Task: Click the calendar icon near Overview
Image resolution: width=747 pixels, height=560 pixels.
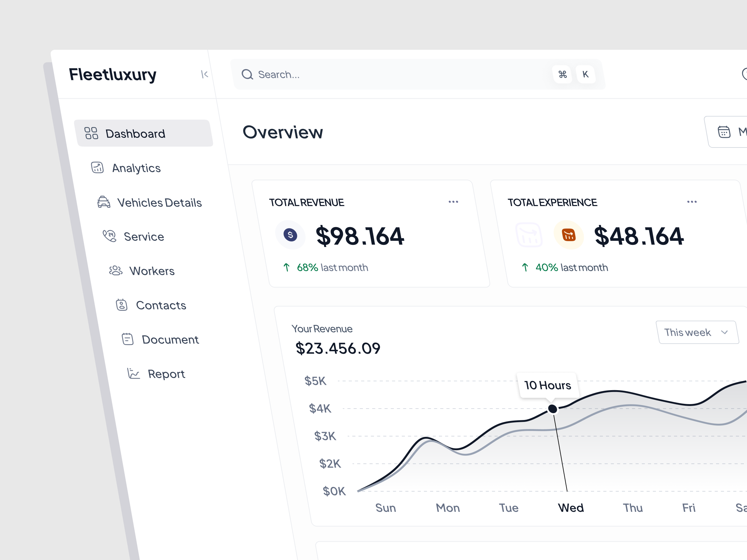Action: (x=724, y=132)
